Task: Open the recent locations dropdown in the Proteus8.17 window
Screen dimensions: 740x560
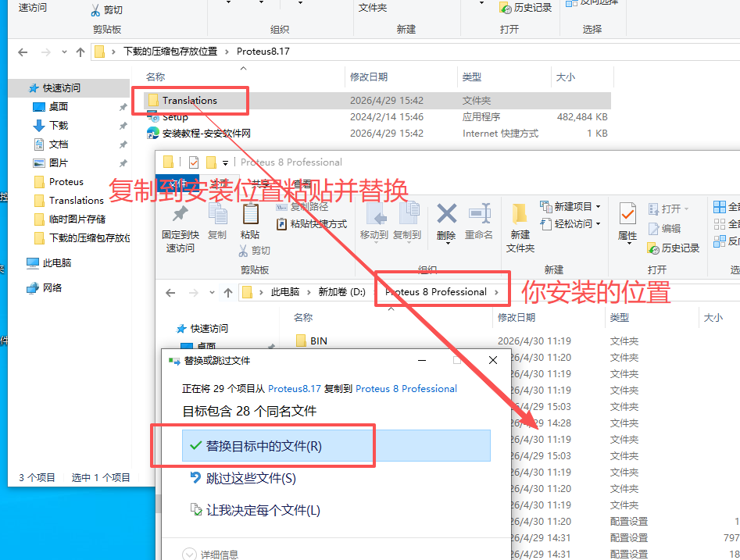Action: (64, 52)
